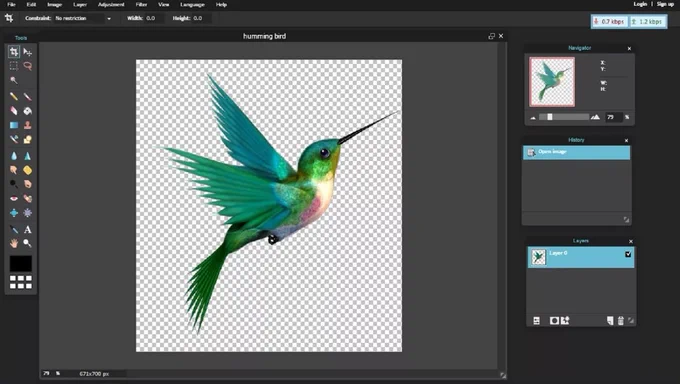
Task: Open the Layer menu
Action: [80, 4]
